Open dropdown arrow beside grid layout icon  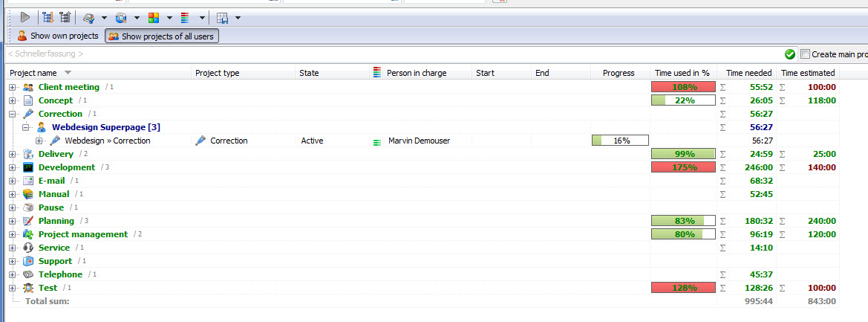(238, 17)
